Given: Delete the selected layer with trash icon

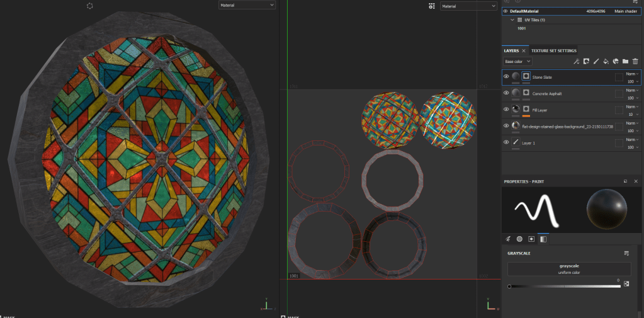Looking at the screenshot, I should click(x=635, y=62).
